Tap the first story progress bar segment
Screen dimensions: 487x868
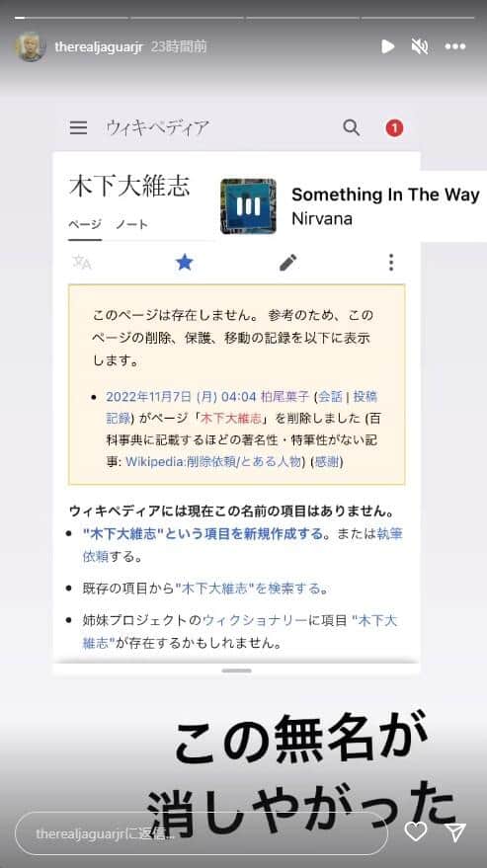71,18
